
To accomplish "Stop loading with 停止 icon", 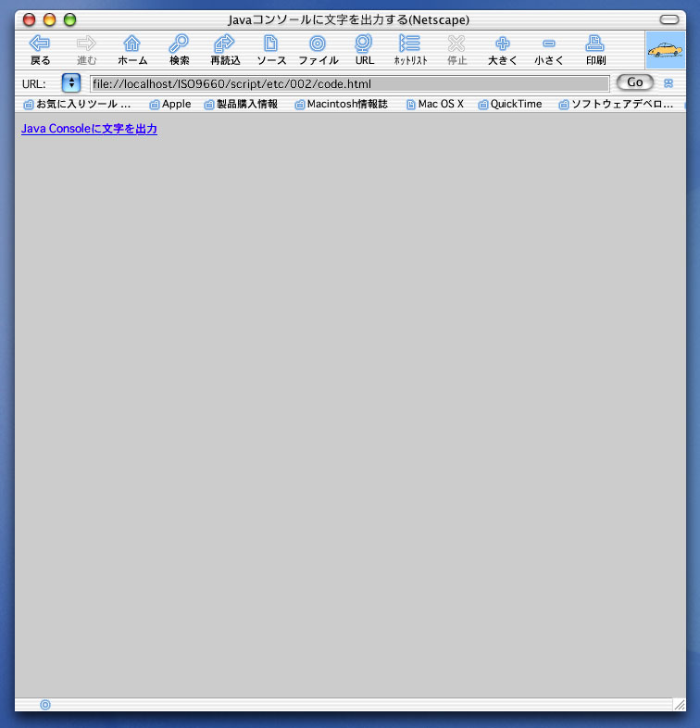I will click(456, 50).
